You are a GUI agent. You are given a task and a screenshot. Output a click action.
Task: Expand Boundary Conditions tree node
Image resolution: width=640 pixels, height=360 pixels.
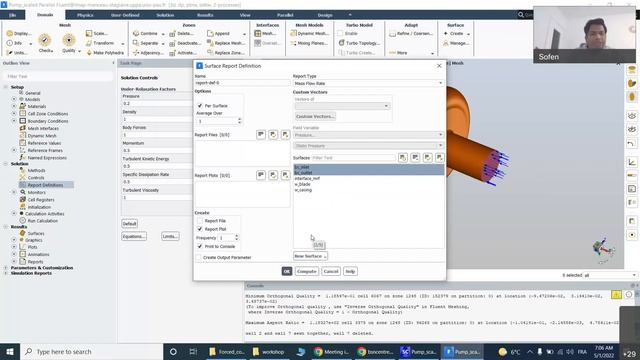(14, 121)
